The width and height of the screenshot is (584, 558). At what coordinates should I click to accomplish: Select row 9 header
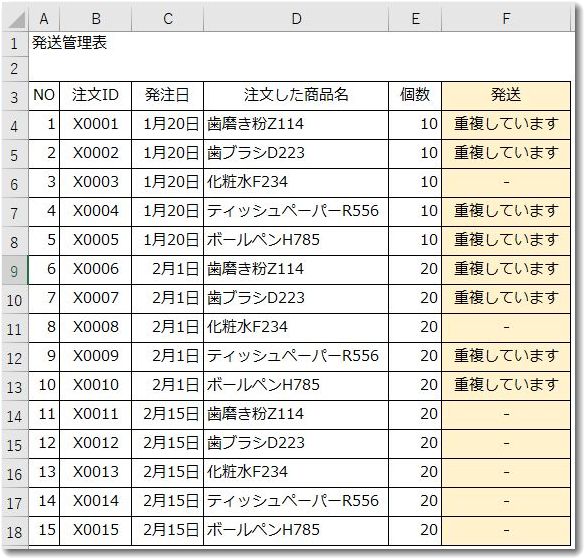(x=14, y=271)
